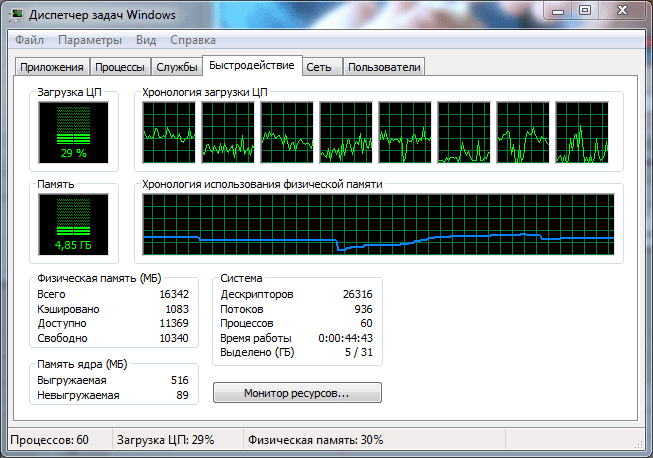The image size is (653, 458).
Task: Click the Выгружаемая value 516
Action: coord(180,380)
